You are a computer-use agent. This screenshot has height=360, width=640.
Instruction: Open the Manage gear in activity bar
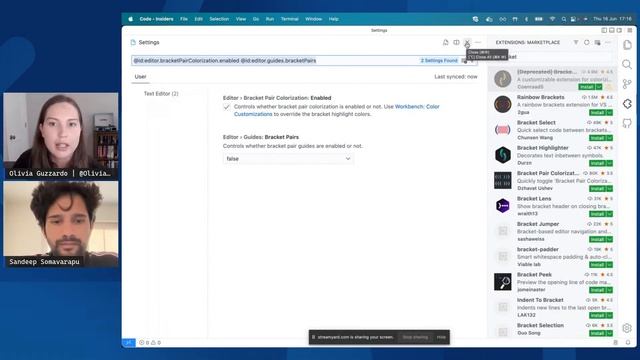(627, 328)
